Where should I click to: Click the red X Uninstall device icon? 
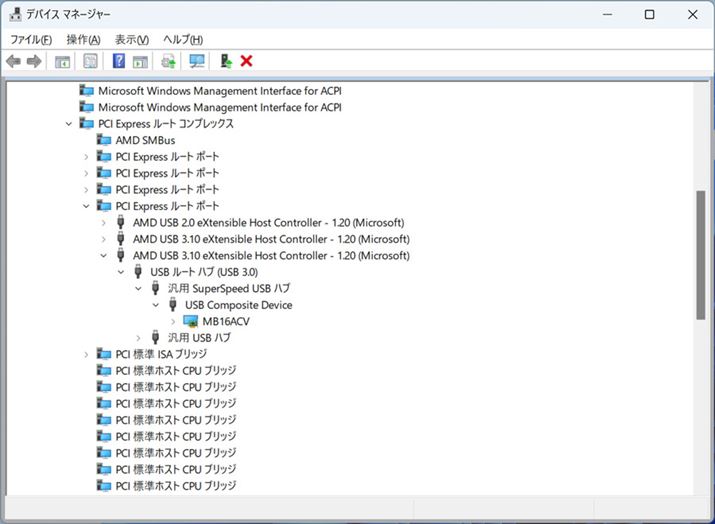pyautogui.click(x=246, y=62)
